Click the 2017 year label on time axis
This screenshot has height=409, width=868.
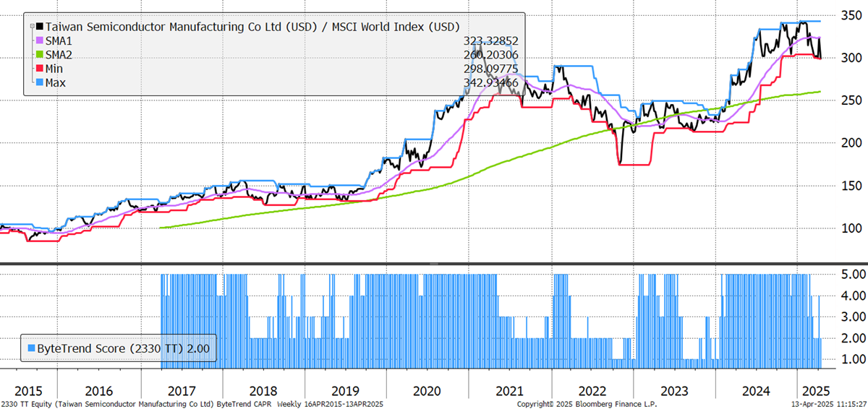coord(180,391)
